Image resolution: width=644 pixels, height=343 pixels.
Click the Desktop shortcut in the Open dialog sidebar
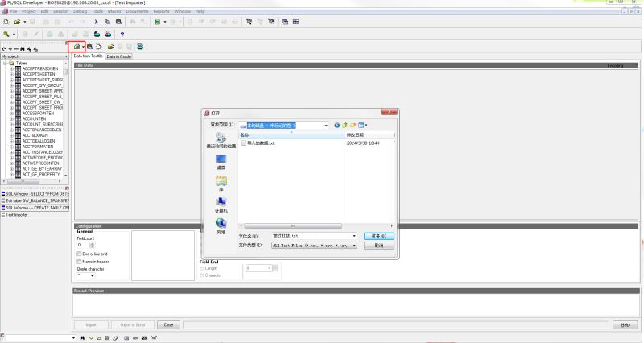(x=221, y=162)
